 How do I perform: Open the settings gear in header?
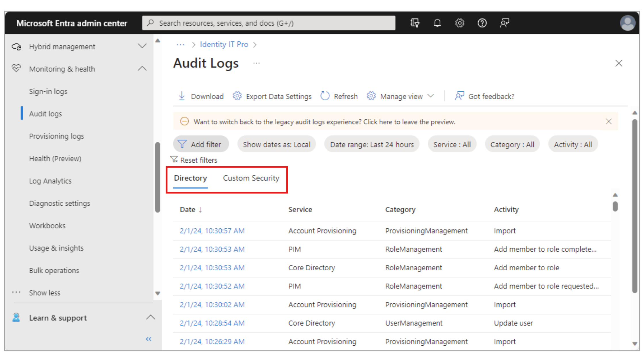click(x=460, y=23)
